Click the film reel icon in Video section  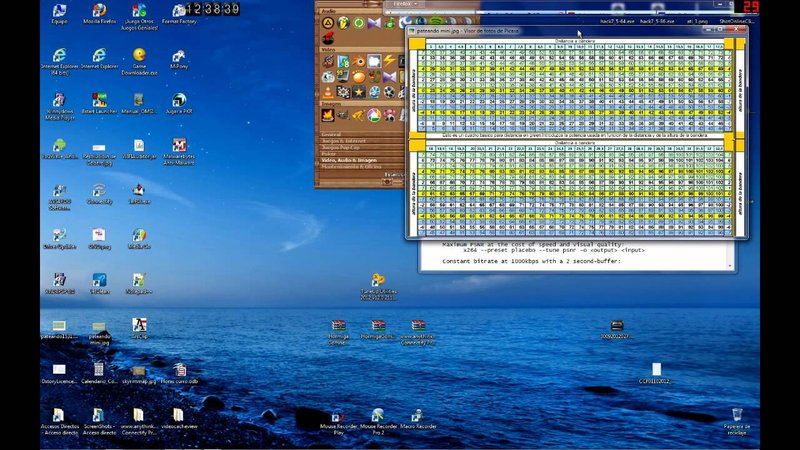tap(389, 92)
